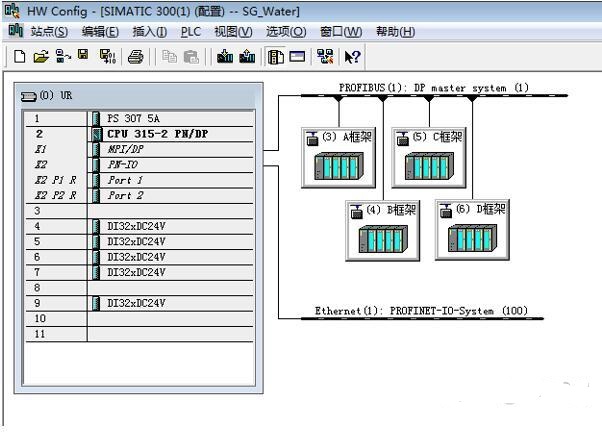Select the PS 307 5A module icon

click(x=96, y=118)
